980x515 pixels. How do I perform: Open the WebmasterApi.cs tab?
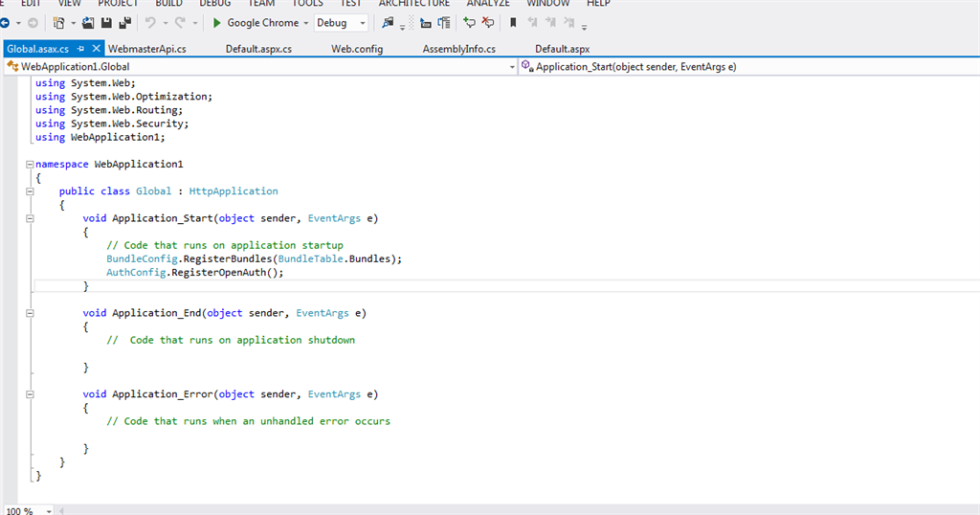click(x=146, y=49)
